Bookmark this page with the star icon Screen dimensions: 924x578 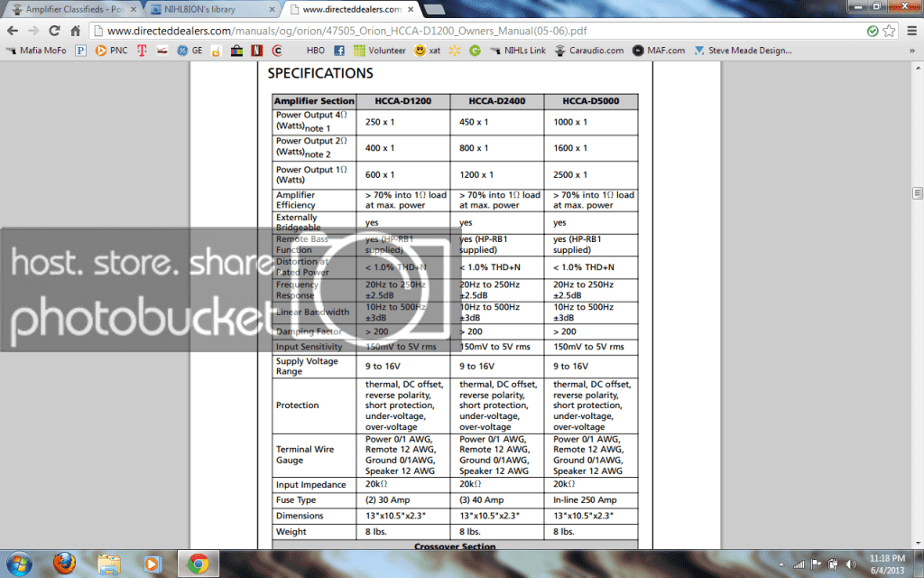pos(889,31)
